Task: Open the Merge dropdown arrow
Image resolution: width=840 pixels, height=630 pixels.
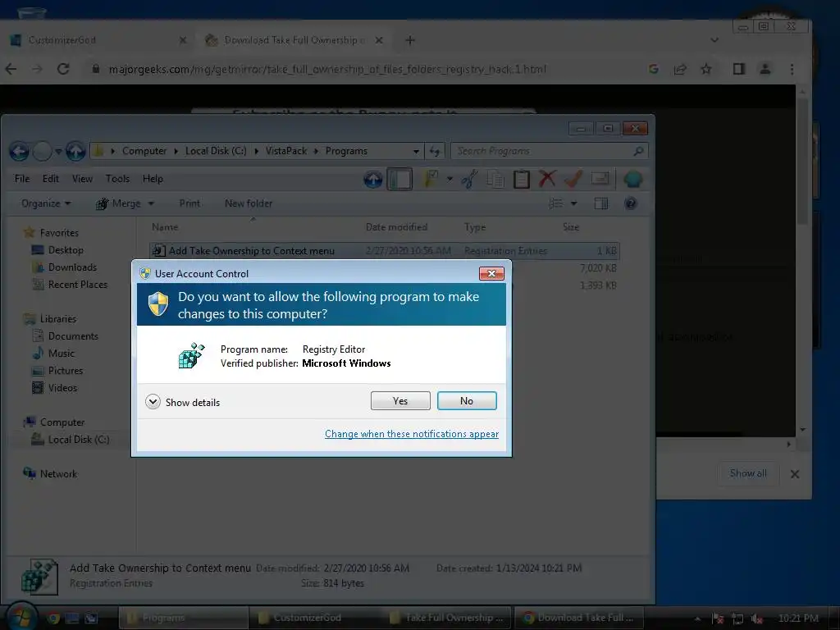Action: (x=151, y=203)
